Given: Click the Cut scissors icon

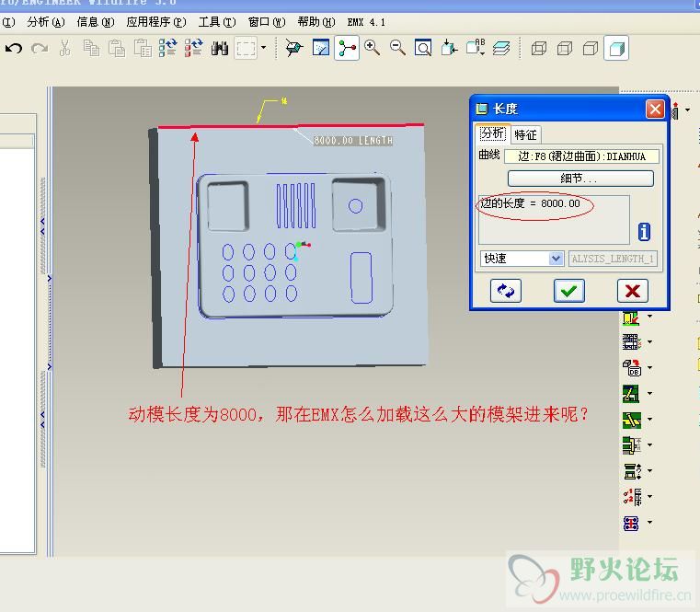Looking at the screenshot, I should 65,48.
